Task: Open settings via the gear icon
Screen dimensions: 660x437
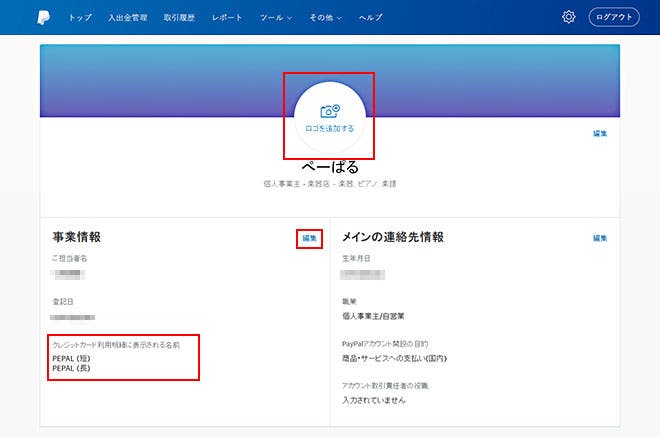Action: [x=569, y=17]
